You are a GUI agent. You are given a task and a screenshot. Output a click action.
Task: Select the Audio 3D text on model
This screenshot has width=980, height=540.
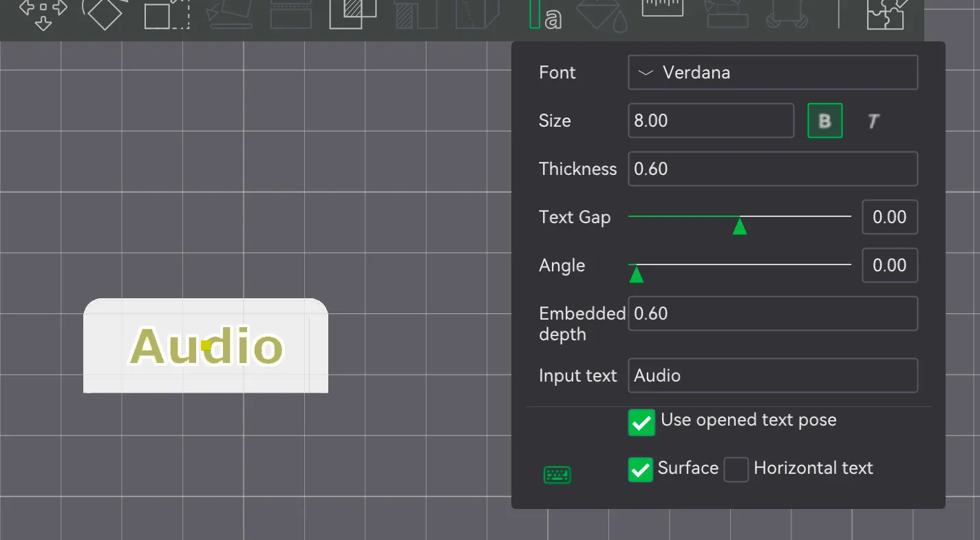[206, 346]
